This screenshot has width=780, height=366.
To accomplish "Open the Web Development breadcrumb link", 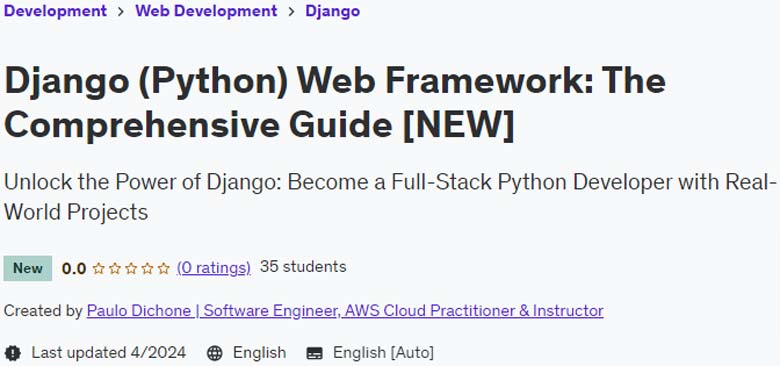I will 206,10.
